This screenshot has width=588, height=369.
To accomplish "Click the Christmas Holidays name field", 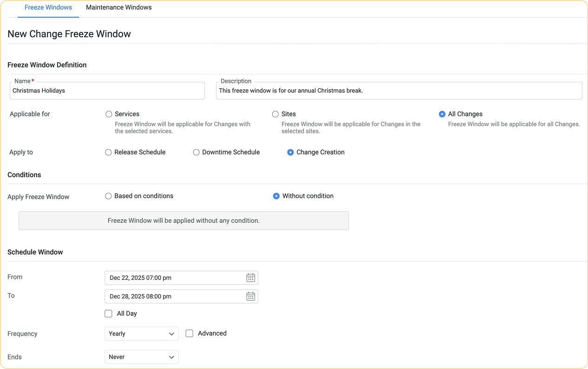I will coord(107,91).
